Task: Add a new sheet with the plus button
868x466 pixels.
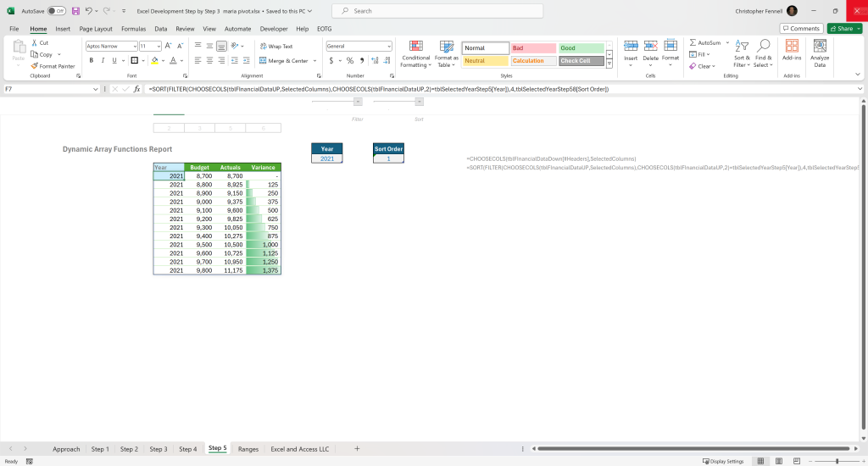Action: pyautogui.click(x=357, y=449)
